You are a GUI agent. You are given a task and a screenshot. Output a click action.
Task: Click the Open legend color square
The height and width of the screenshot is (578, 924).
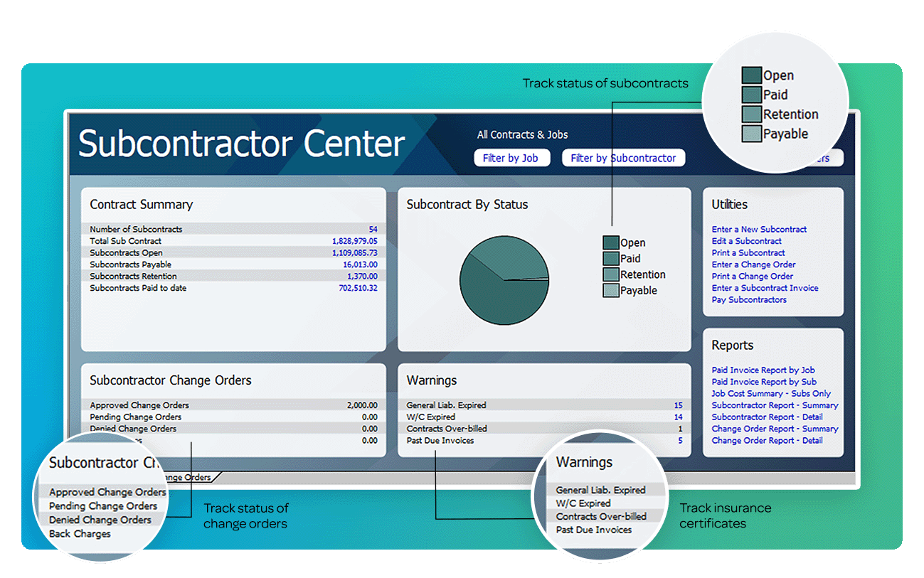[x=610, y=242]
